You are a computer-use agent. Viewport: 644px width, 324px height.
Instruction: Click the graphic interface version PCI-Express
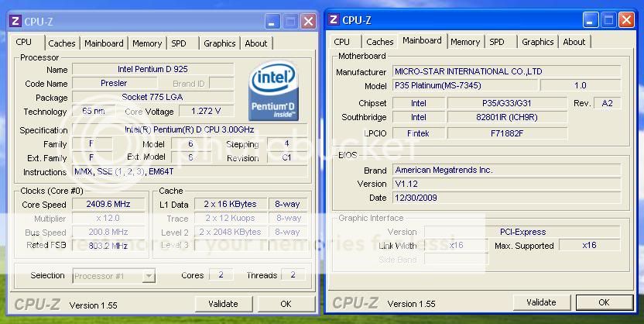522,232
